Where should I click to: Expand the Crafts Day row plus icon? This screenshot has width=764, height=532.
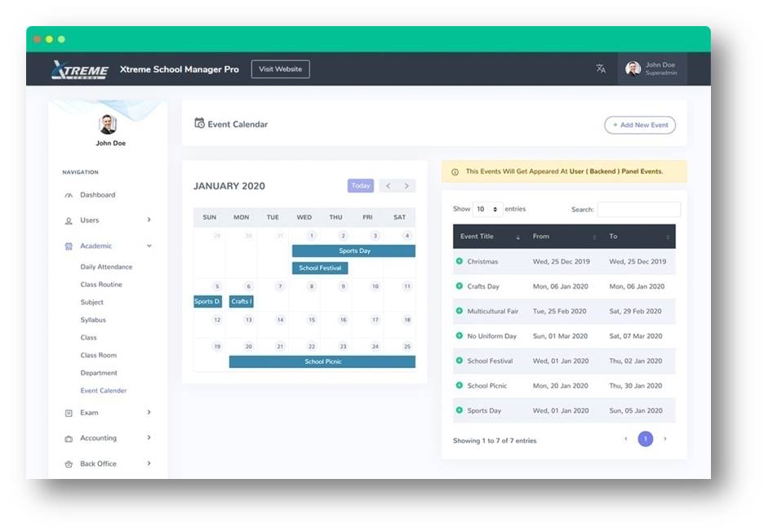click(x=460, y=286)
